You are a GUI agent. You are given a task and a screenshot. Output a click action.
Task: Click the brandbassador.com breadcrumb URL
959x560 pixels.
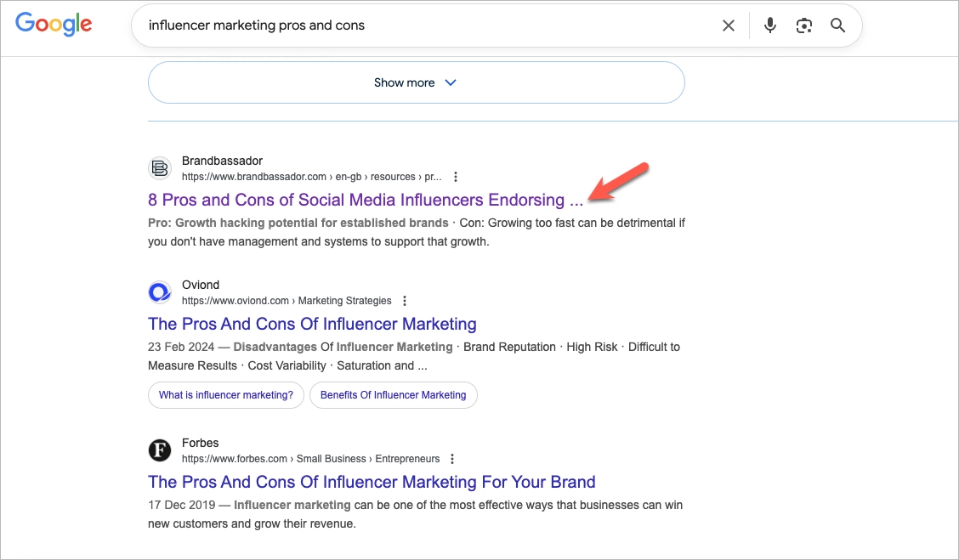point(255,176)
